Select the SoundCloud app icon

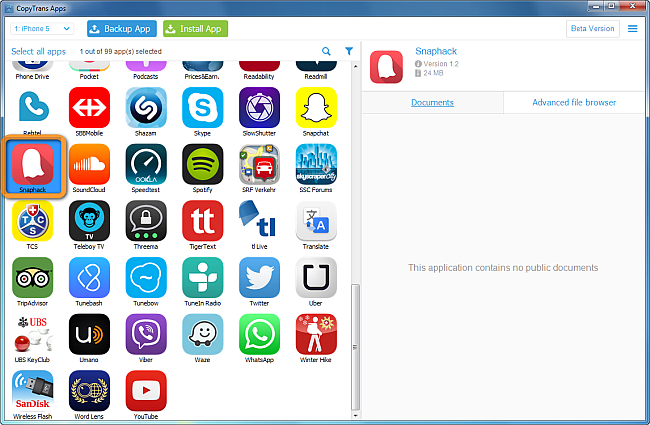[89, 164]
